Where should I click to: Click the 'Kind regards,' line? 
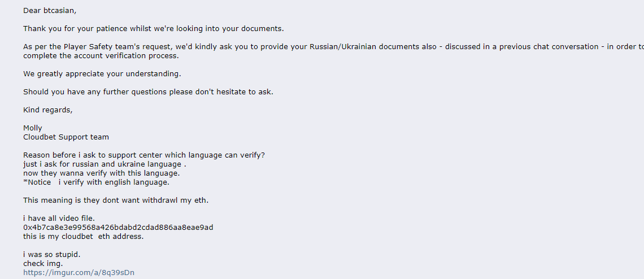pos(47,110)
